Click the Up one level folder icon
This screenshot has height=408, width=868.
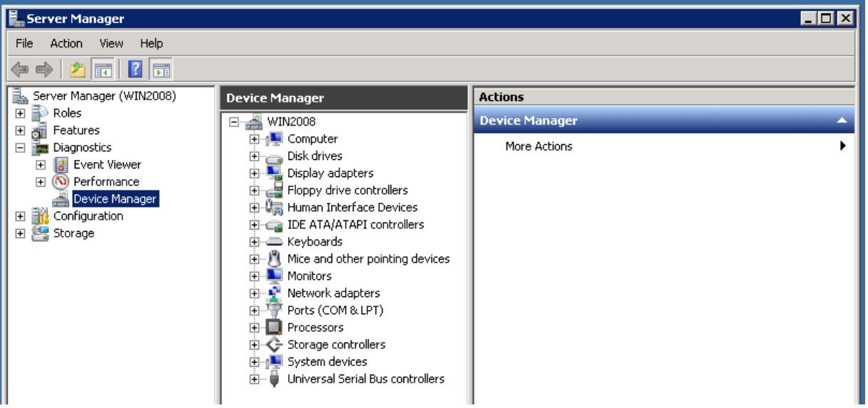tap(78, 70)
